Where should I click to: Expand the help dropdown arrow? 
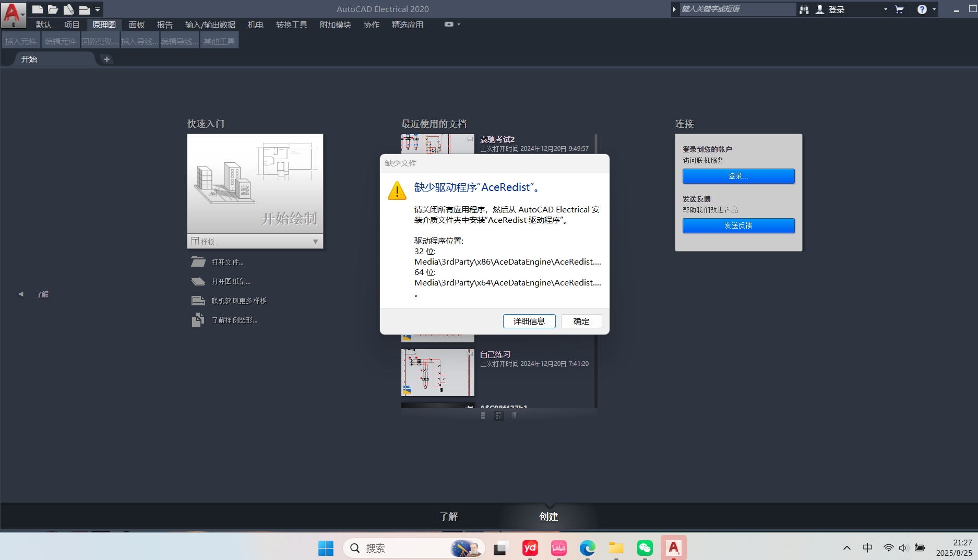point(934,9)
